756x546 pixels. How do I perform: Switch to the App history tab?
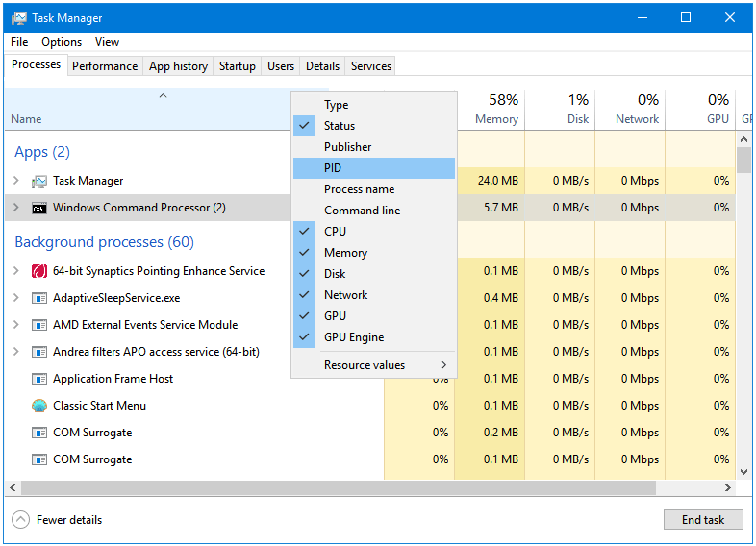click(x=178, y=66)
